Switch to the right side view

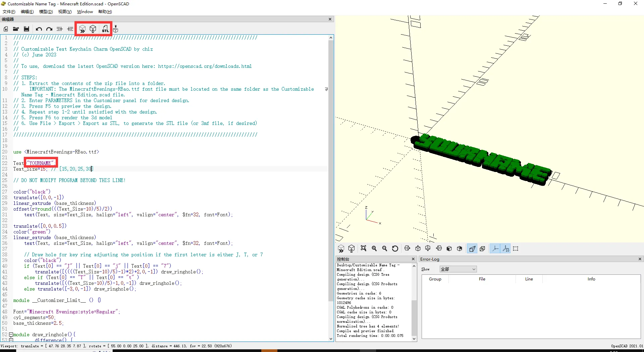407,249
